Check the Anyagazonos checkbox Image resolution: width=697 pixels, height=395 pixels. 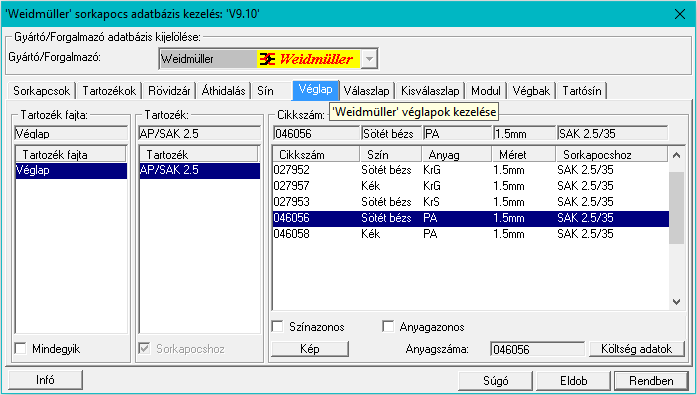388,327
